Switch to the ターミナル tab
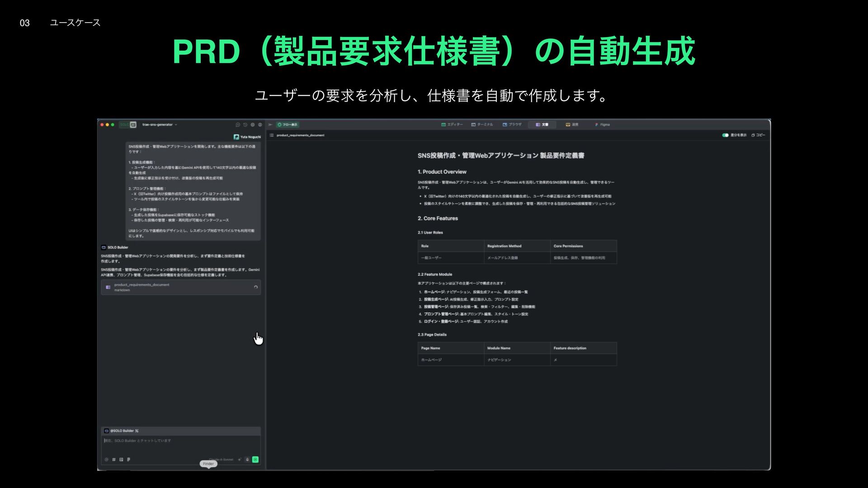The image size is (868, 488). (x=482, y=125)
